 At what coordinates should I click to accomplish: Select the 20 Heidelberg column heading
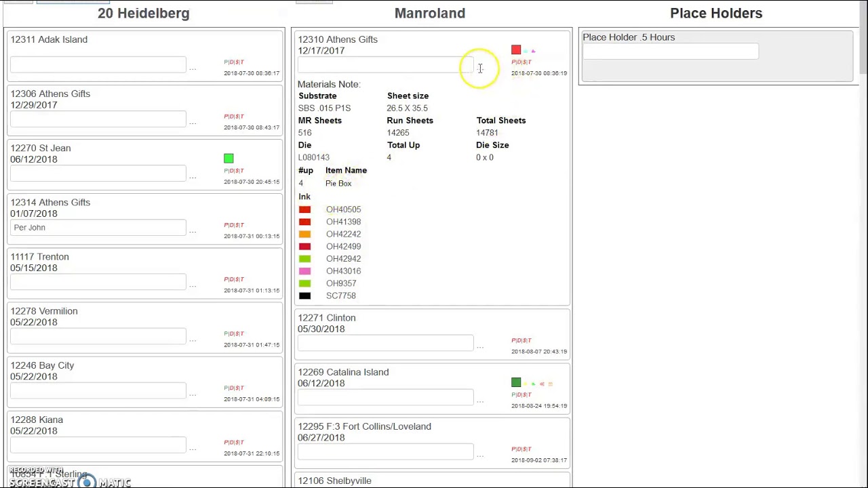[x=144, y=13]
